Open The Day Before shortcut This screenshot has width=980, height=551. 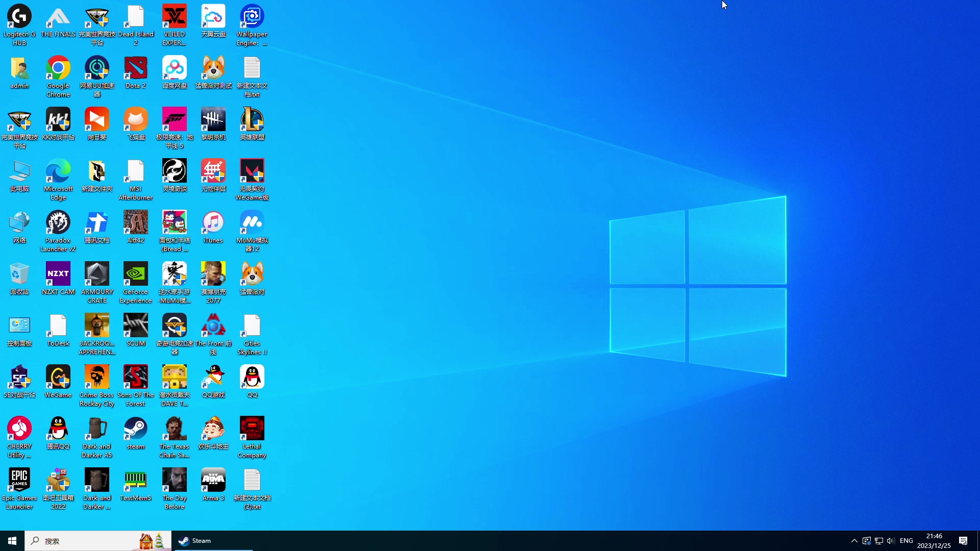click(x=175, y=488)
